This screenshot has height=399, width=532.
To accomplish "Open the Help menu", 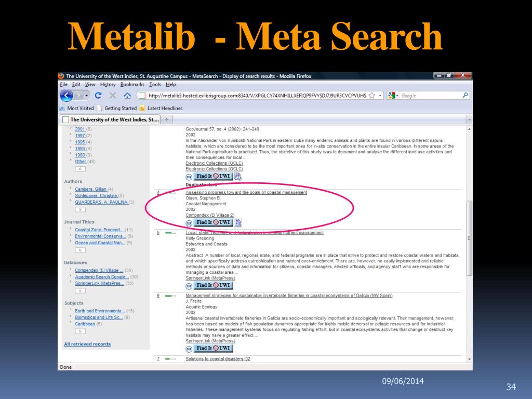I will 170,85.
